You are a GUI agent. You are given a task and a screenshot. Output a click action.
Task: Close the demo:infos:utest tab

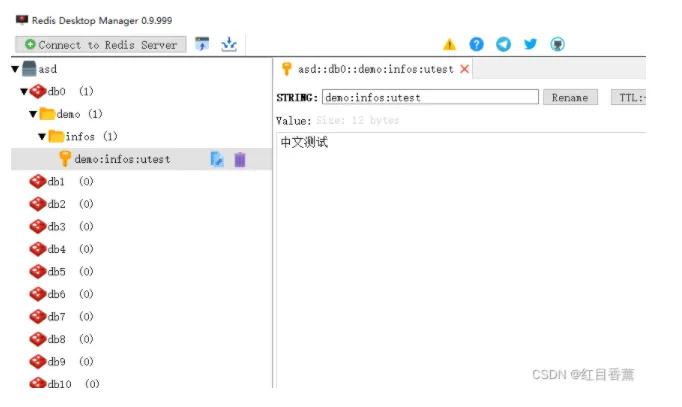click(465, 69)
